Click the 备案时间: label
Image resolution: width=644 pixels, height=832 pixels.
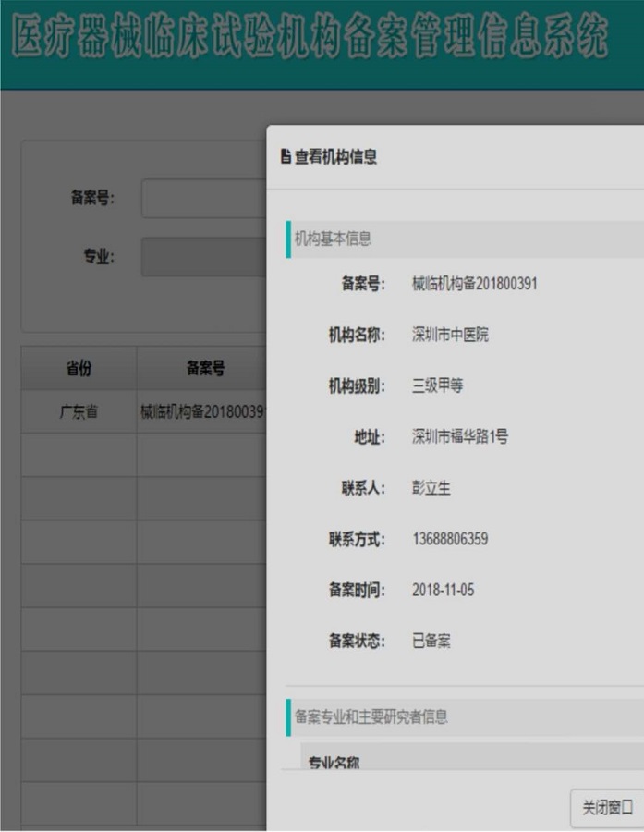pyautogui.click(x=357, y=590)
